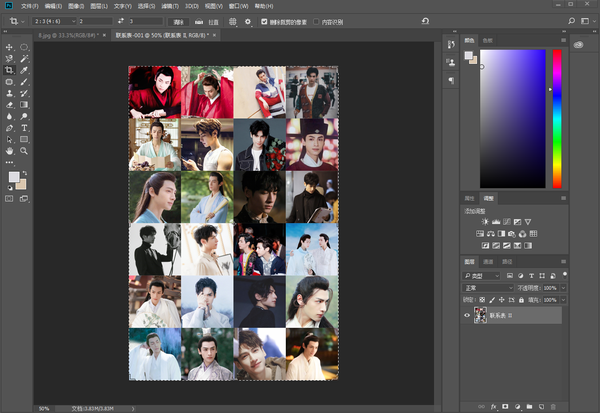
Task: Select the Eyedropper tool
Action: point(24,70)
